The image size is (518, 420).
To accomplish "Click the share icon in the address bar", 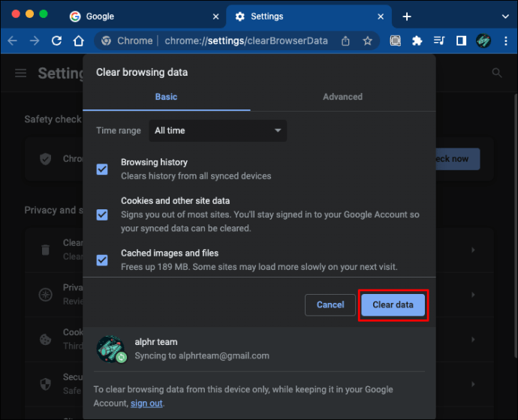I will pos(345,40).
